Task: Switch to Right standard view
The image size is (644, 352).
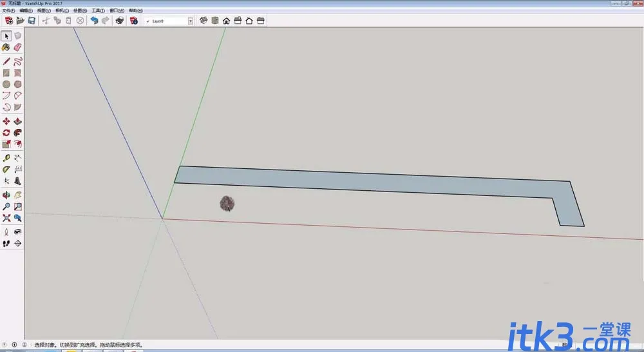Action: click(238, 21)
